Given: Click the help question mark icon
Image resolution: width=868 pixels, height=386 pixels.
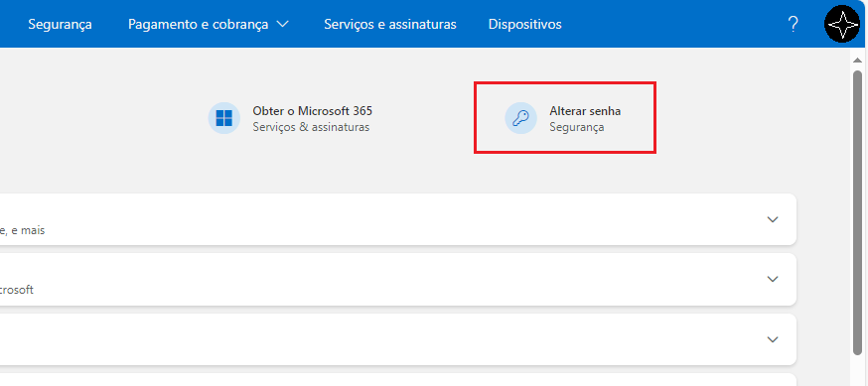Looking at the screenshot, I should click(794, 25).
